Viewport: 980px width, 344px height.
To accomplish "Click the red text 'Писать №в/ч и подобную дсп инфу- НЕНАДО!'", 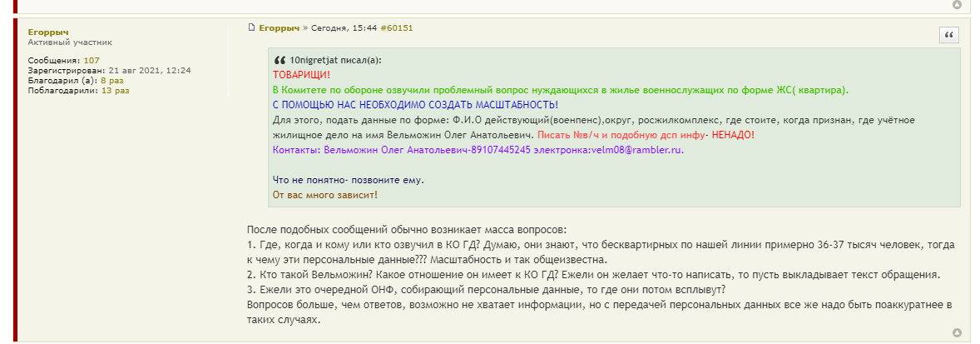I will tap(646, 134).
